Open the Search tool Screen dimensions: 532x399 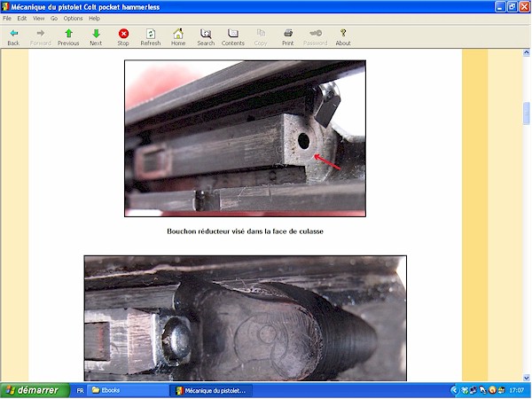click(x=206, y=35)
